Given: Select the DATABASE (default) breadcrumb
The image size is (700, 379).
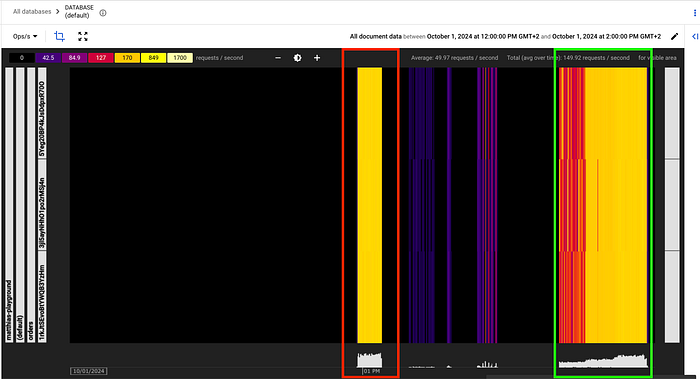Looking at the screenshot, I should 79,12.
